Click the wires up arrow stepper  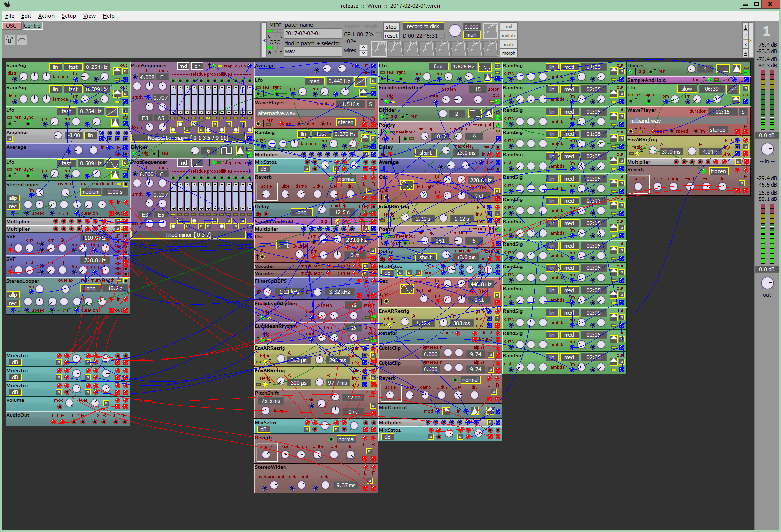click(x=363, y=48)
